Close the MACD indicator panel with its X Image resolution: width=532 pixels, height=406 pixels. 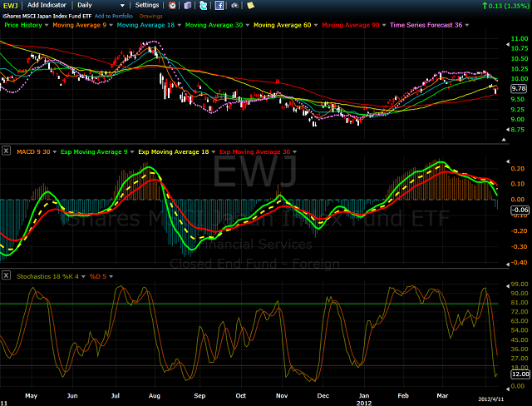click(x=6, y=151)
